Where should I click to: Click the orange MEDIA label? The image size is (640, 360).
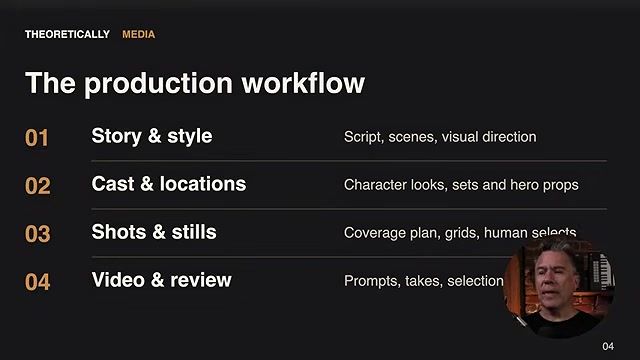[139, 34]
